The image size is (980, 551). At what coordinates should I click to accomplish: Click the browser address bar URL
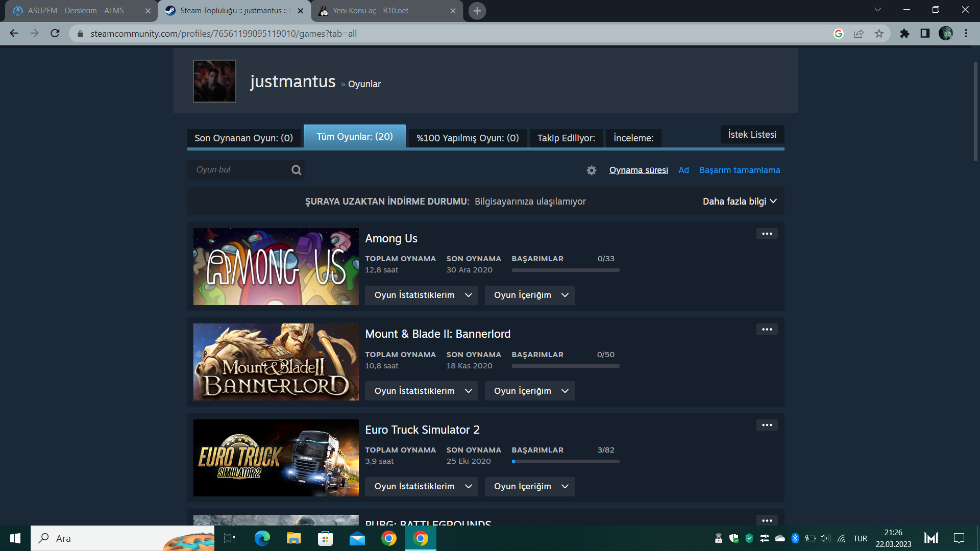tap(224, 34)
